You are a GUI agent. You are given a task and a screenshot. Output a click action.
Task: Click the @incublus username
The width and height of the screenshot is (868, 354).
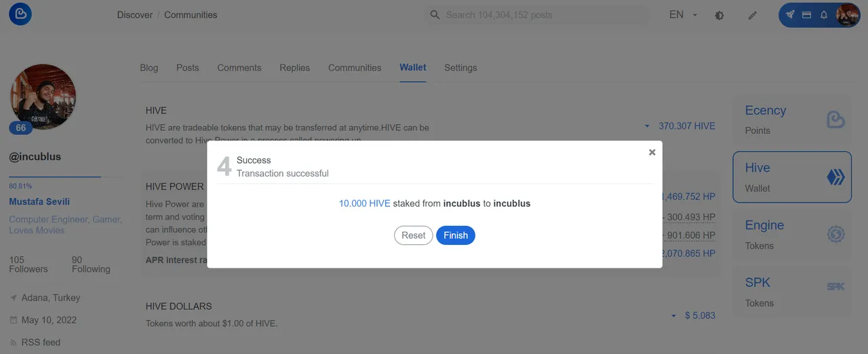[x=35, y=157]
